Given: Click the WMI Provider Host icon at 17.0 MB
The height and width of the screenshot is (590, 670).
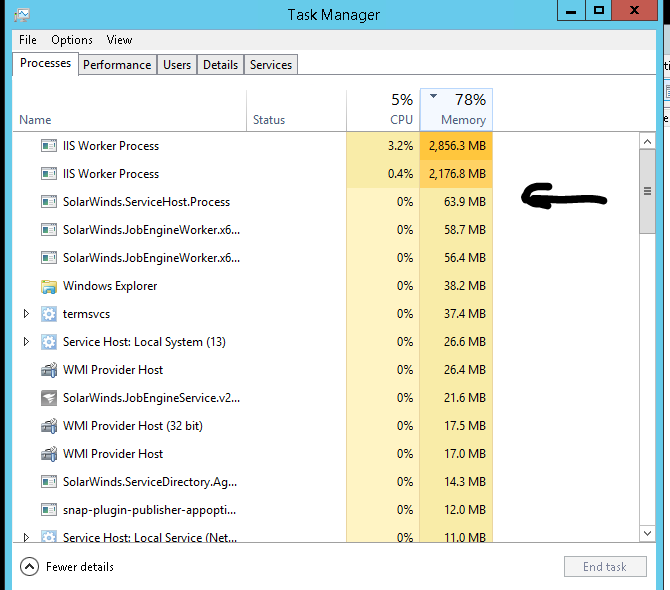Looking at the screenshot, I should click(49, 454).
